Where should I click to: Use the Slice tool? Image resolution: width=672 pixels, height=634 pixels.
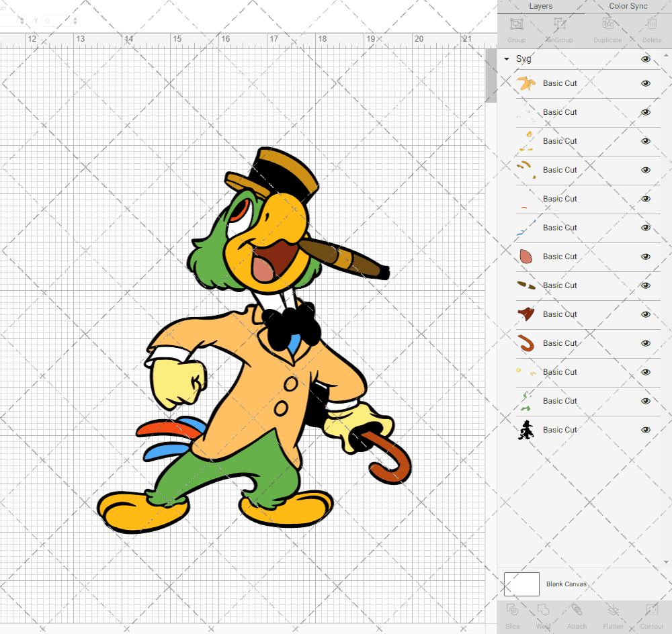point(512,610)
